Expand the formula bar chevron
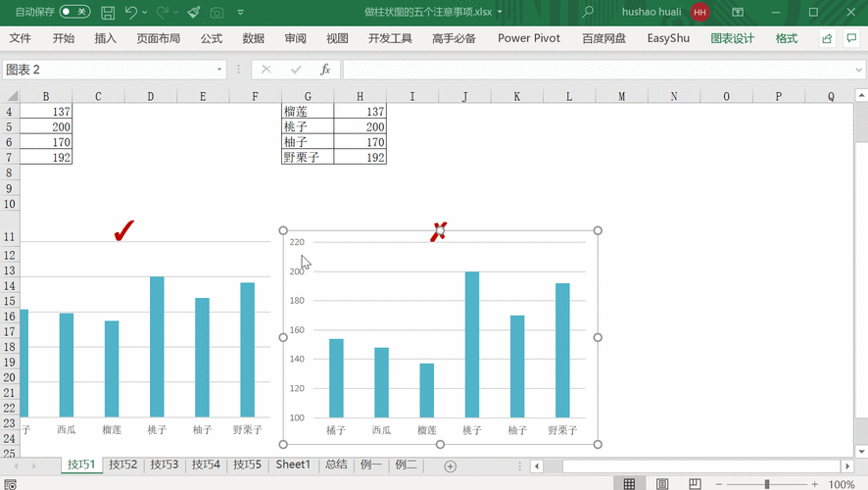Screen dimensions: 868x490 (x=858, y=70)
